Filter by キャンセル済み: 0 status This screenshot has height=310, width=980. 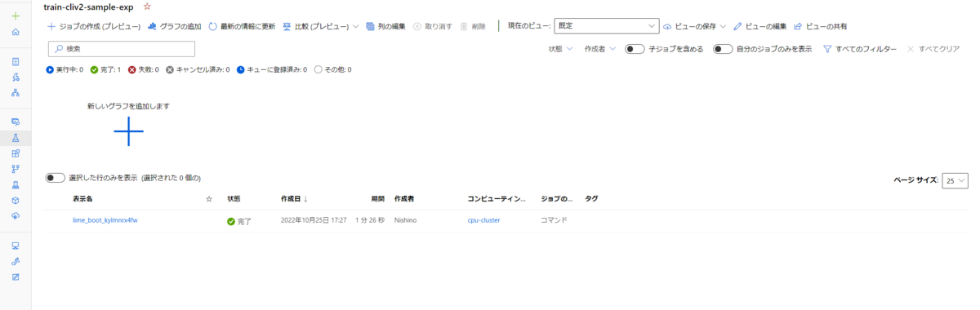pos(198,69)
